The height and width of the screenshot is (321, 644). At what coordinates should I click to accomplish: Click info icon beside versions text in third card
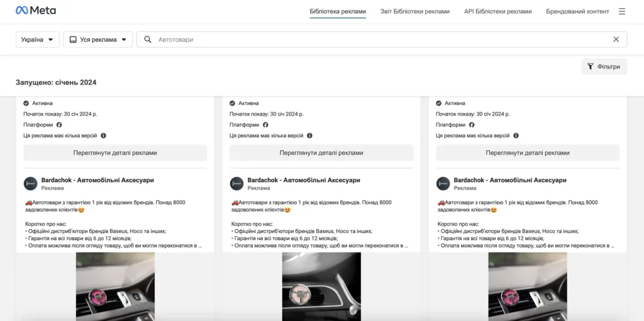(516, 136)
